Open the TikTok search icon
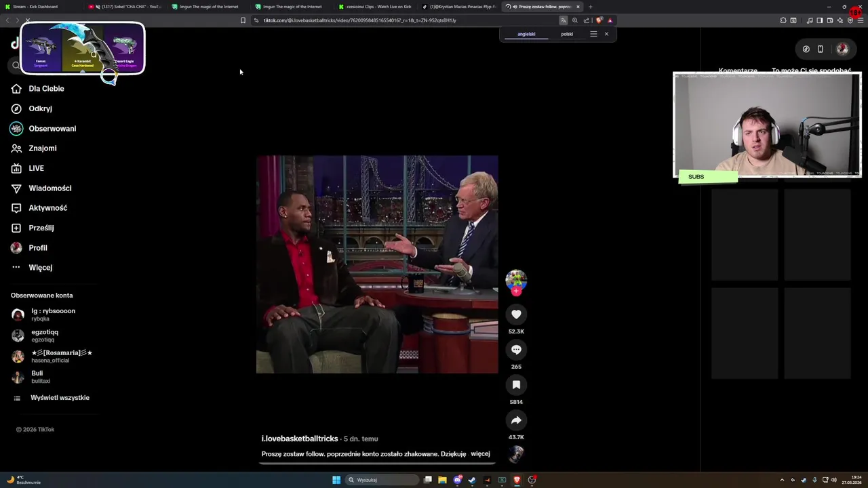 point(16,65)
